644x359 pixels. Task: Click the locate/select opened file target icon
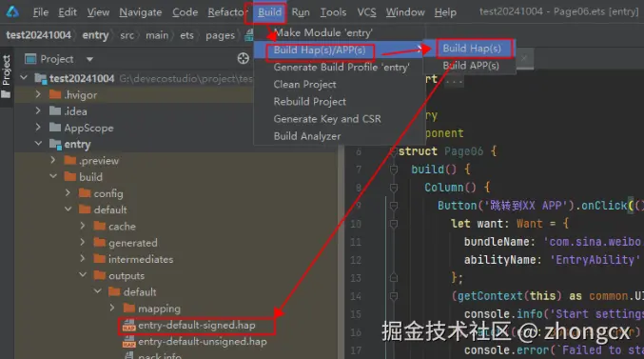click(x=244, y=59)
